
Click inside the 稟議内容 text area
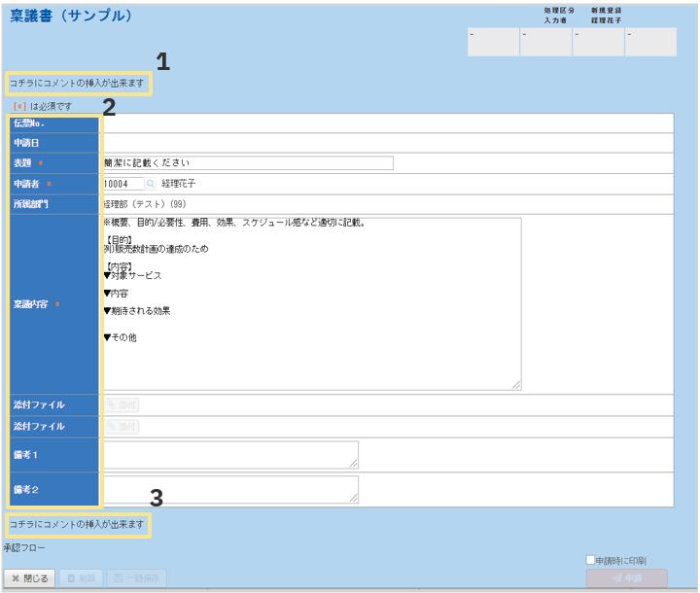pyautogui.click(x=311, y=303)
